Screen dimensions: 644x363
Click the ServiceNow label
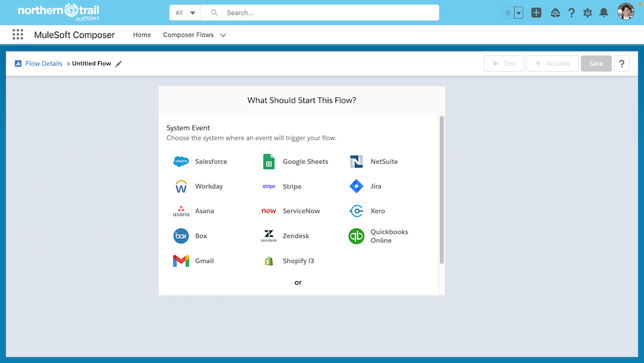pos(301,211)
